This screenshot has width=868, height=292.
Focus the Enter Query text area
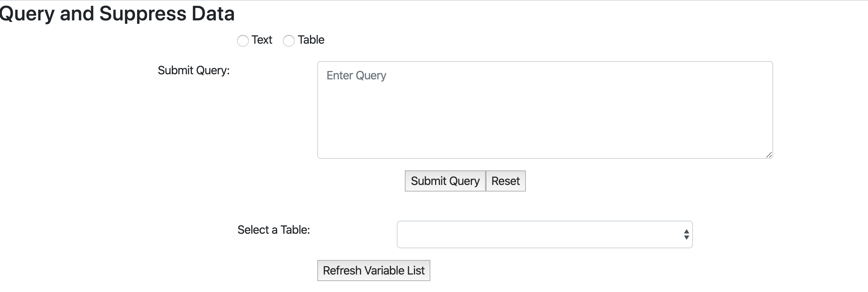pos(545,110)
